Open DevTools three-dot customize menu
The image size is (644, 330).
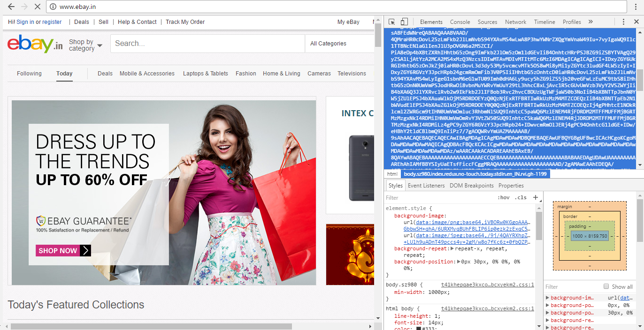(x=623, y=22)
